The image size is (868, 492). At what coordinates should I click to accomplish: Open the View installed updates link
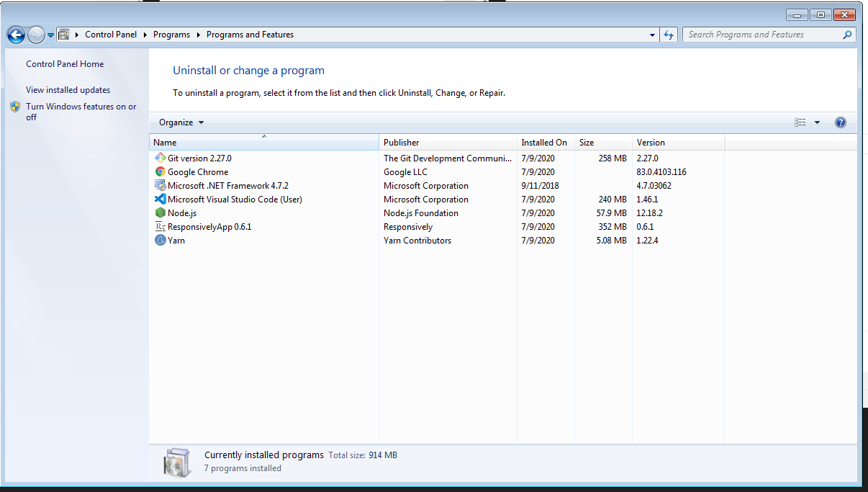click(x=68, y=90)
